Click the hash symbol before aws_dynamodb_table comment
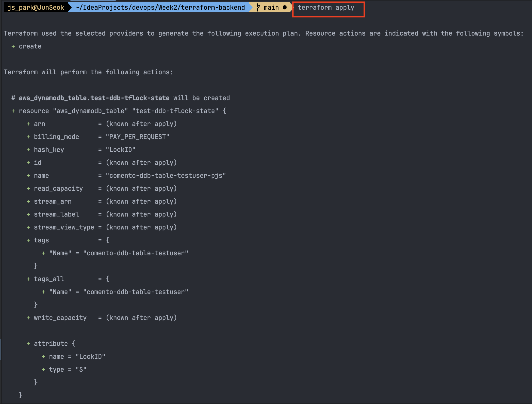Screen dimensions: 532x404 point(13,98)
